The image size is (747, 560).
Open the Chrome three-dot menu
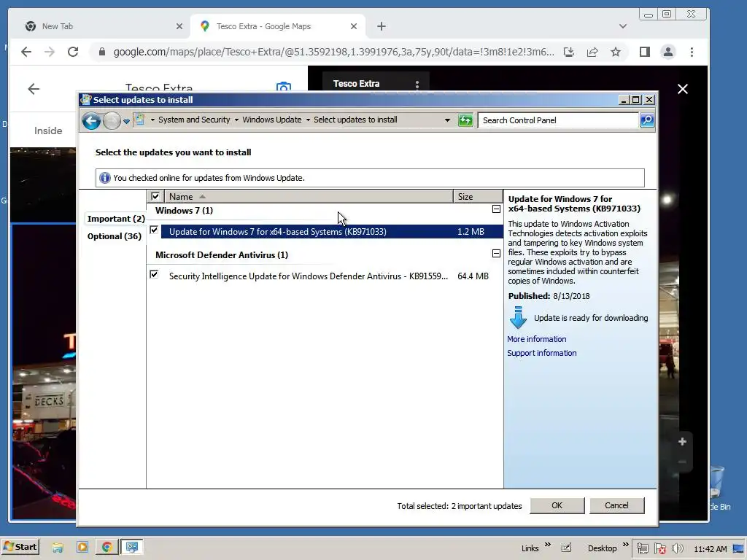click(692, 52)
